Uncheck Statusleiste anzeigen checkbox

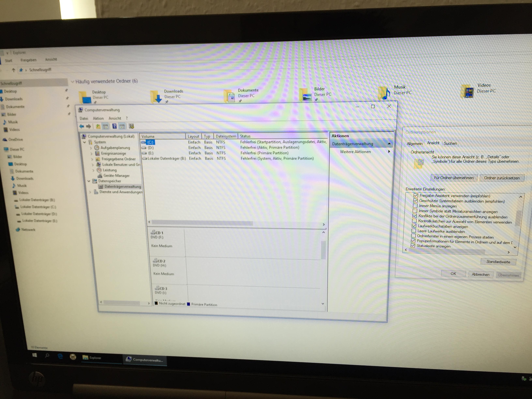tap(413, 246)
